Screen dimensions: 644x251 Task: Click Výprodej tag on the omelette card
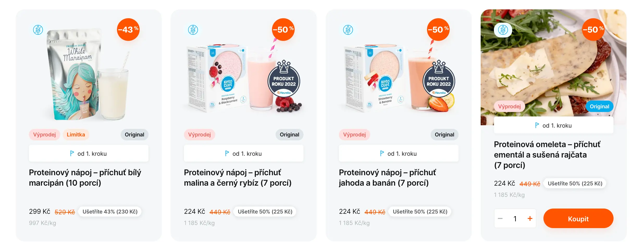point(509,106)
